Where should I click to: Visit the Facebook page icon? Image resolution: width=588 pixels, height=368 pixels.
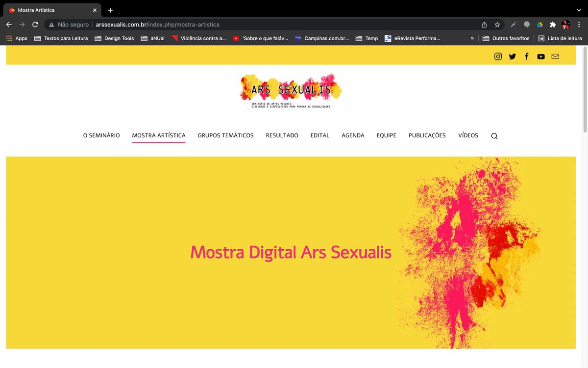pos(526,56)
